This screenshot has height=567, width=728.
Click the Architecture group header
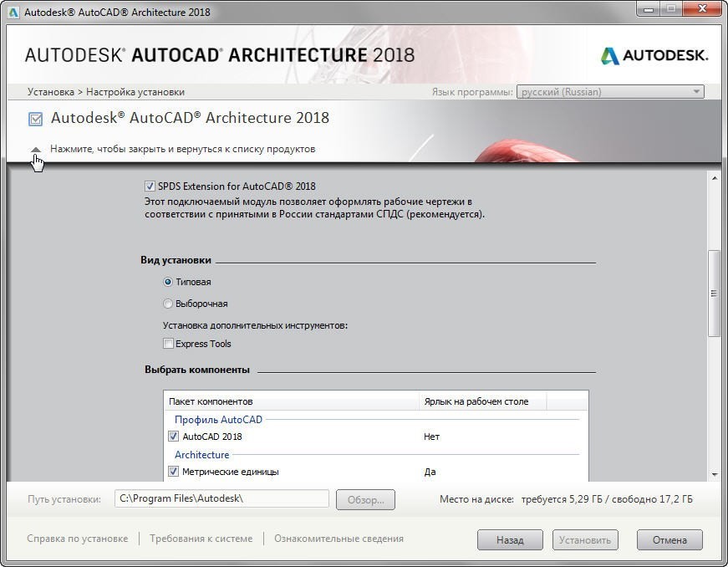[x=202, y=455]
